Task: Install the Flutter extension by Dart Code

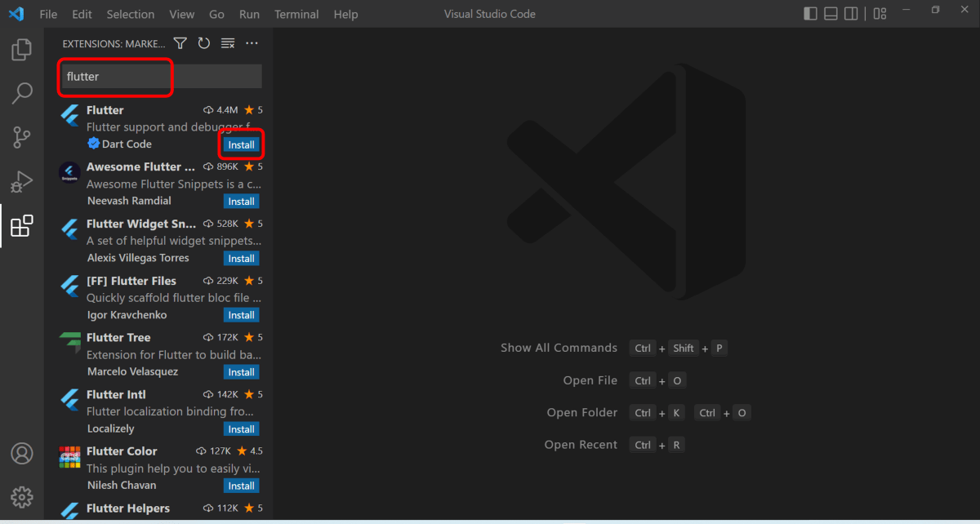Action: click(242, 144)
